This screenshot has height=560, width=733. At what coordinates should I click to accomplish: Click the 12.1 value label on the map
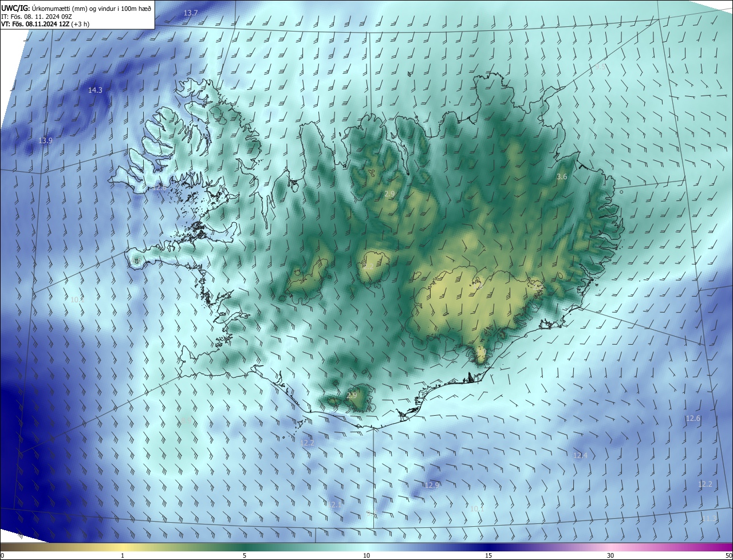[334, 504]
